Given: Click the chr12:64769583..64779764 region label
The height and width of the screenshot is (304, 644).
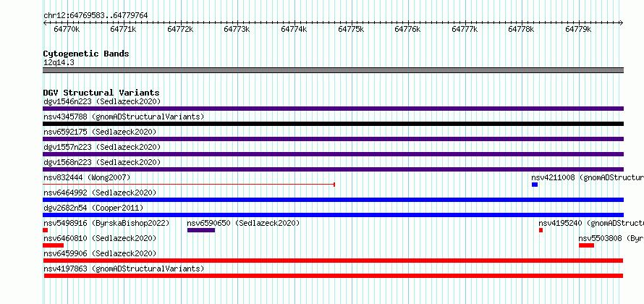Looking at the screenshot, I should coord(96,15).
